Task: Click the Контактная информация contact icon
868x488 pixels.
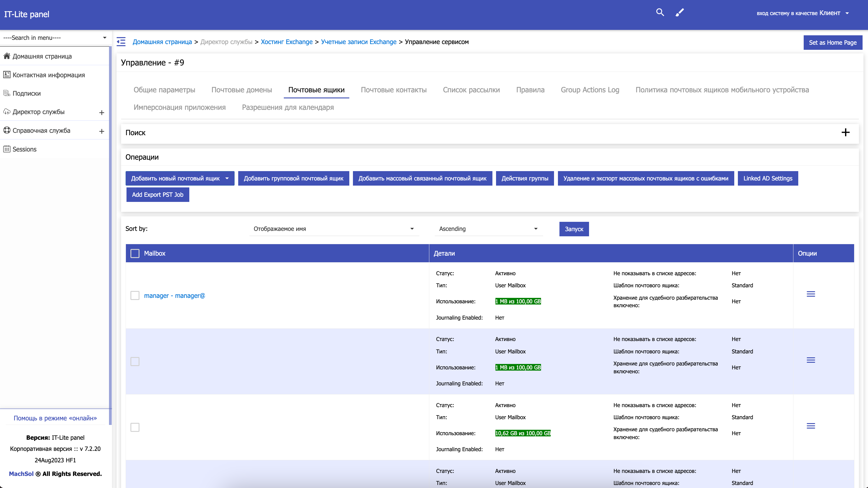Action: click(7, 75)
